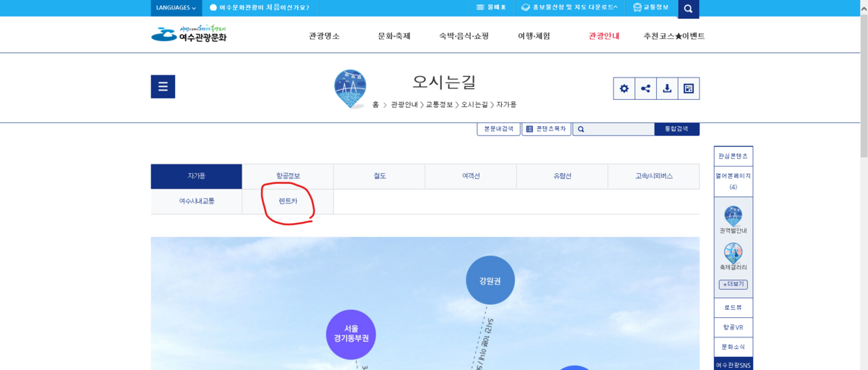Click the +더보기 button
868x370 pixels.
pos(733,285)
